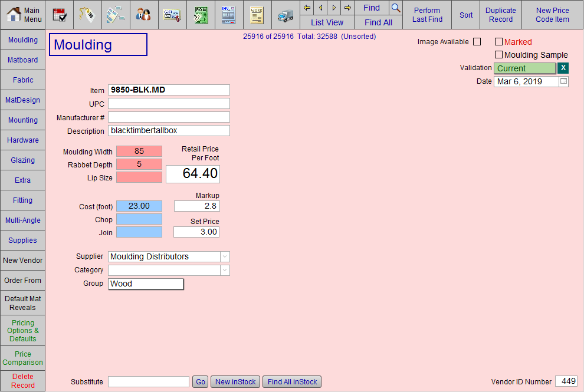Open the customers people icon

click(x=144, y=15)
